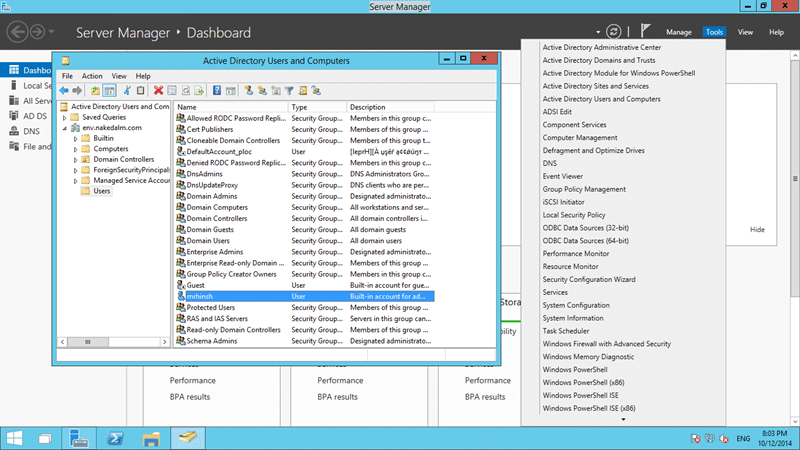Open the Manage menu in Server Manager
This screenshot has height=450, width=800.
[679, 32]
